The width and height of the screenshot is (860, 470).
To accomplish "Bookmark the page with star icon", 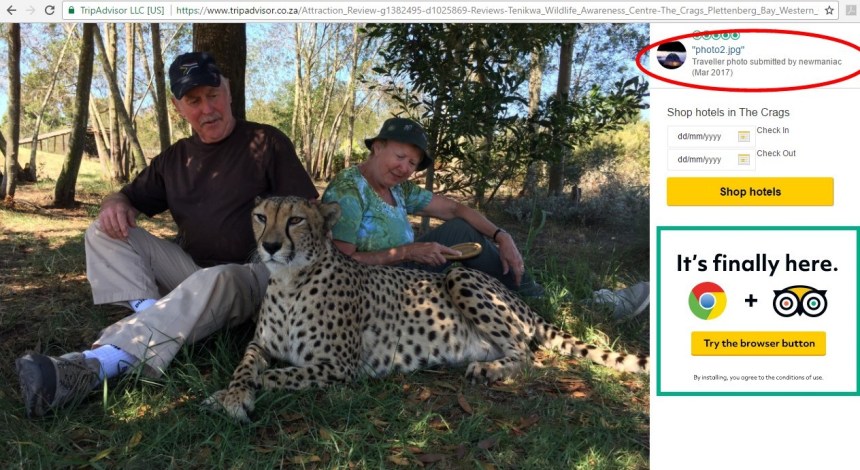I will pos(829,10).
